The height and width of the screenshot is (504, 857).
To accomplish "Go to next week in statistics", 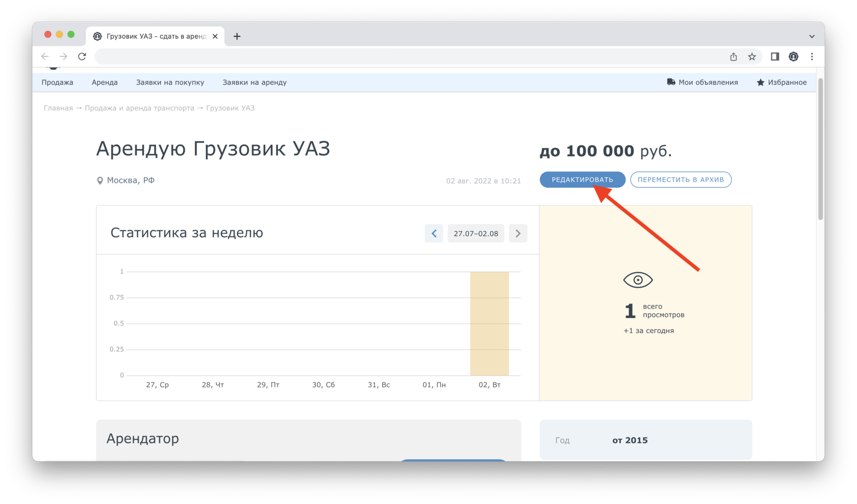I will 518,234.
